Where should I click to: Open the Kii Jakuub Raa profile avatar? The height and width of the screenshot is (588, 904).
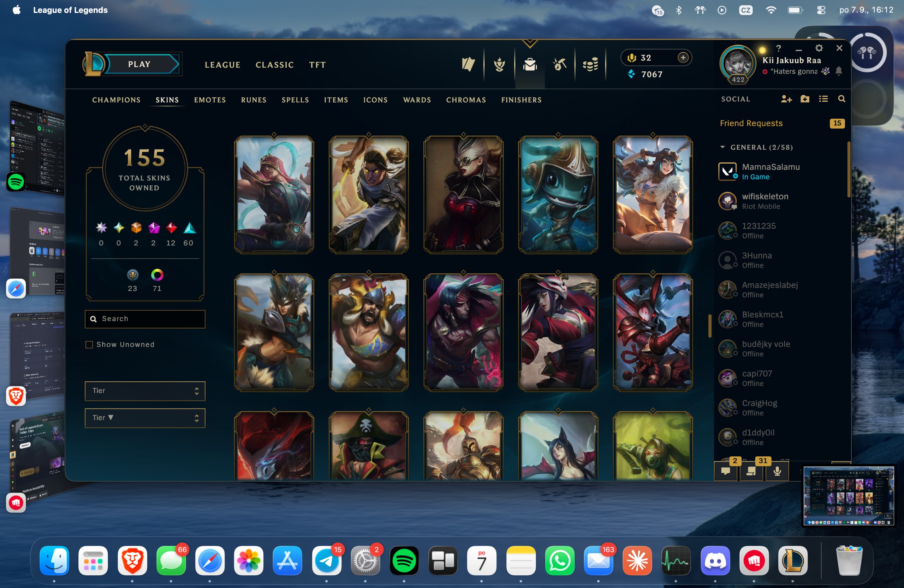737,63
